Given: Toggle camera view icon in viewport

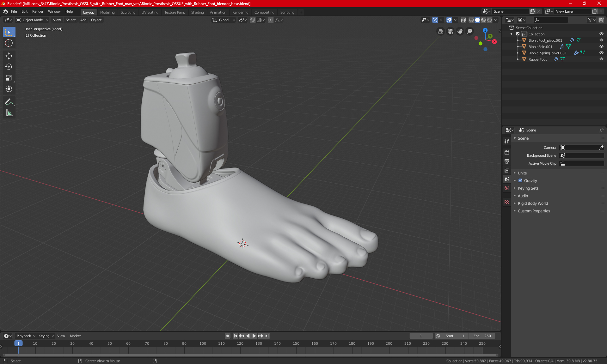Looking at the screenshot, I should click(x=450, y=31).
